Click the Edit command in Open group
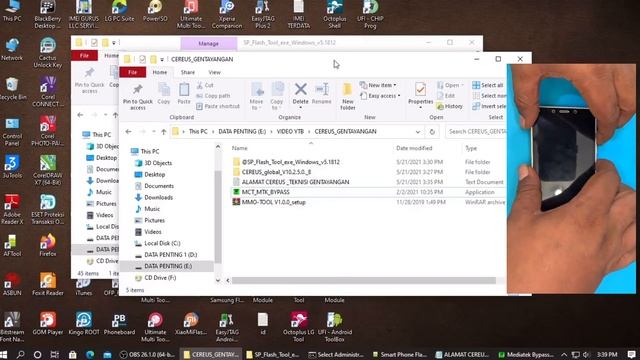 pos(446,96)
